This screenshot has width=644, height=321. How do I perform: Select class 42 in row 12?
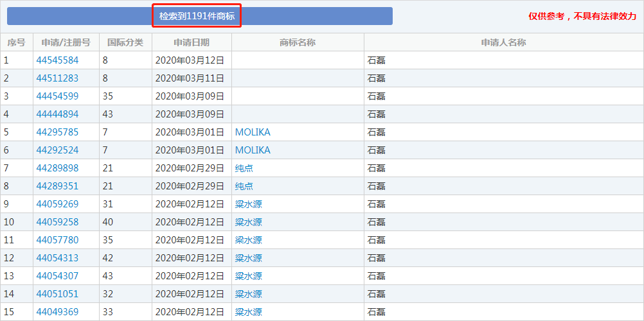(107, 258)
